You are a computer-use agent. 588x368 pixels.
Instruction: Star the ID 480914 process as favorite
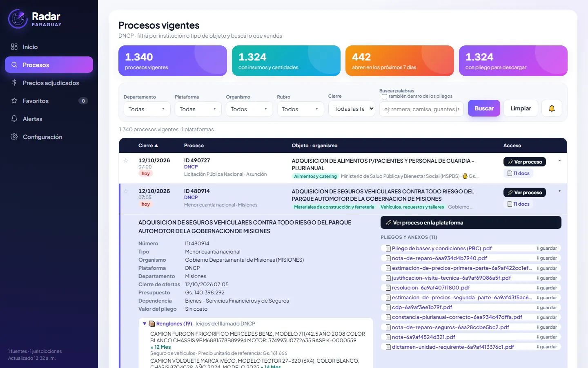pyautogui.click(x=126, y=191)
